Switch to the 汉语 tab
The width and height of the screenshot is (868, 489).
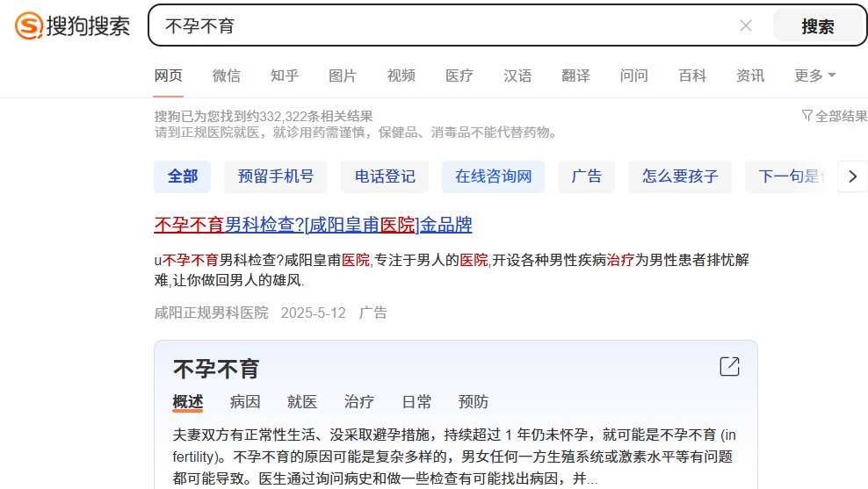(517, 76)
